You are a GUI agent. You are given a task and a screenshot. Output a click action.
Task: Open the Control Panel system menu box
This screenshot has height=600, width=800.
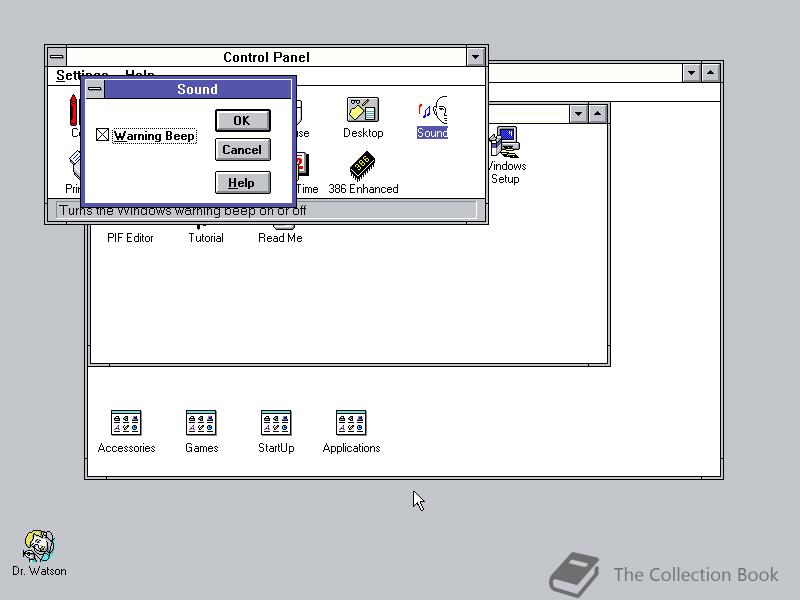[x=57, y=57]
